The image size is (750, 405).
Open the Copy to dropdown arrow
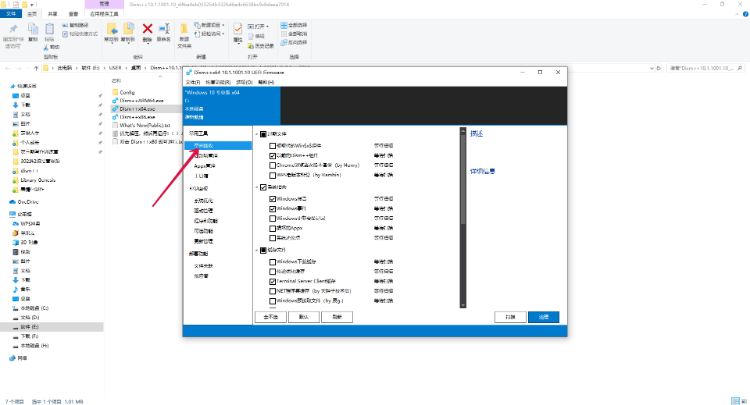tap(128, 44)
